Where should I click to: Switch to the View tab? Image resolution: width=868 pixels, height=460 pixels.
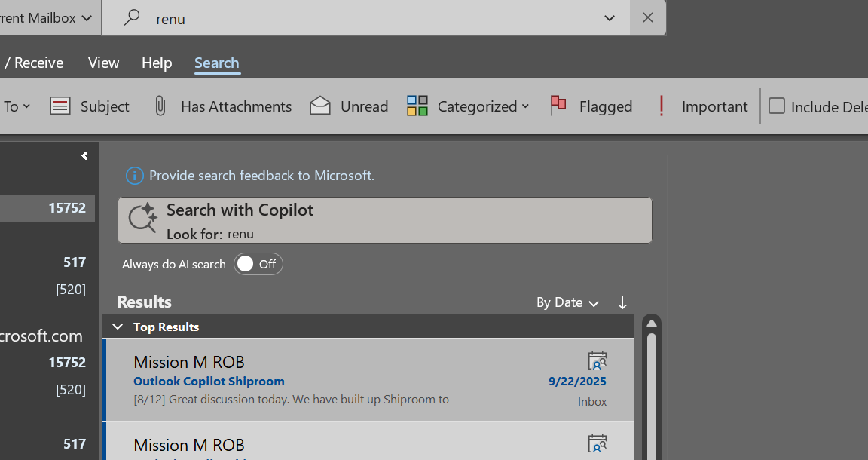103,63
